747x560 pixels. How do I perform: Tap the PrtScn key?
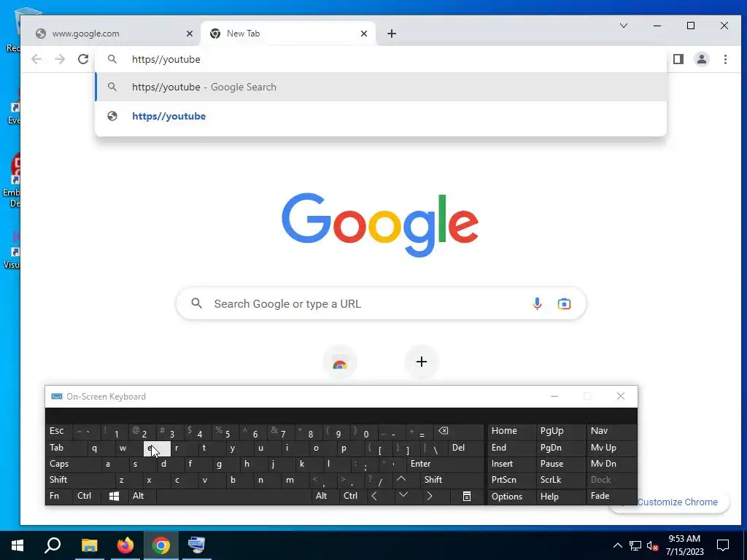click(511, 480)
